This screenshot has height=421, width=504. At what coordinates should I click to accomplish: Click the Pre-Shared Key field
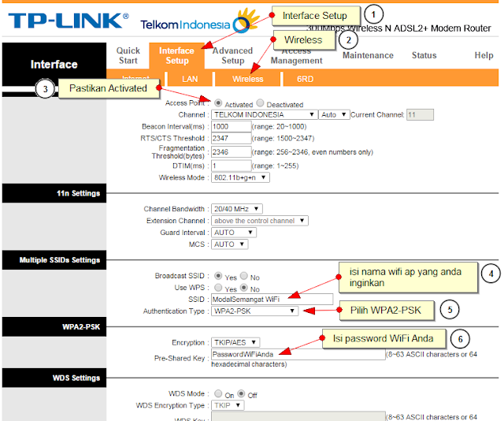[x=298, y=354]
